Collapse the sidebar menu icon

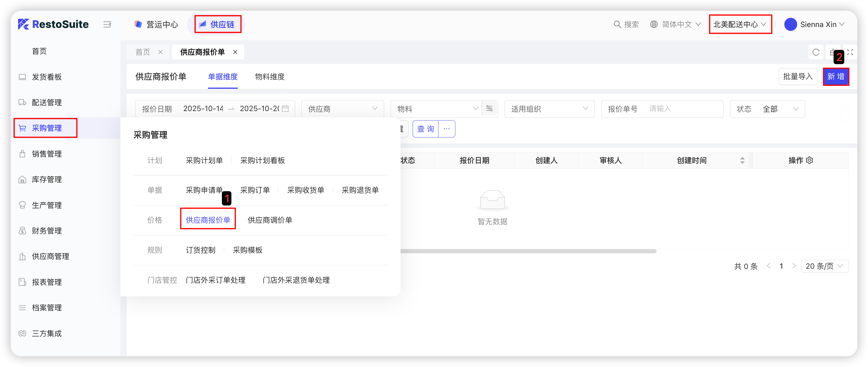(x=107, y=24)
